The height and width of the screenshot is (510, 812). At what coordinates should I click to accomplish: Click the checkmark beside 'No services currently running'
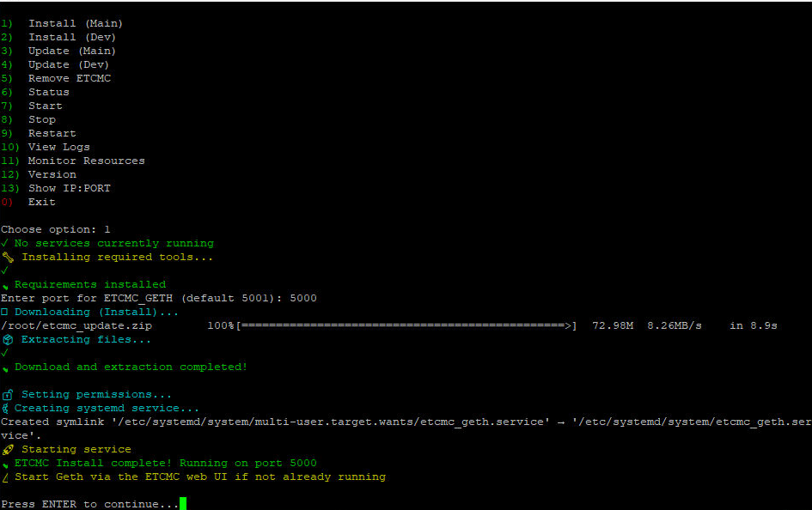pyautogui.click(x=6, y=242)
